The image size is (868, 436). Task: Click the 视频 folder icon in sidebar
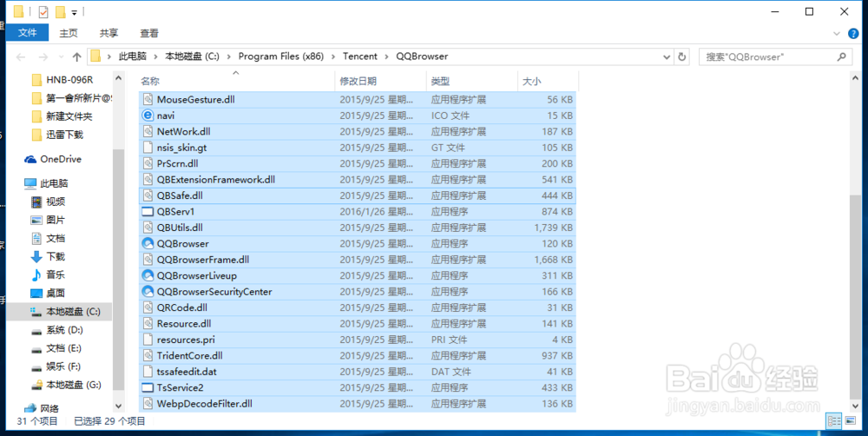point(36,201)
